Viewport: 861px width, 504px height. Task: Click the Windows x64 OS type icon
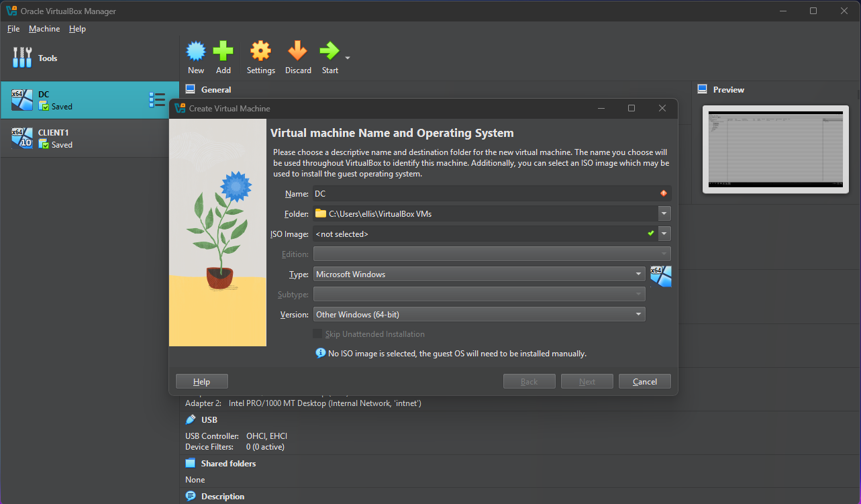[661, 276]
